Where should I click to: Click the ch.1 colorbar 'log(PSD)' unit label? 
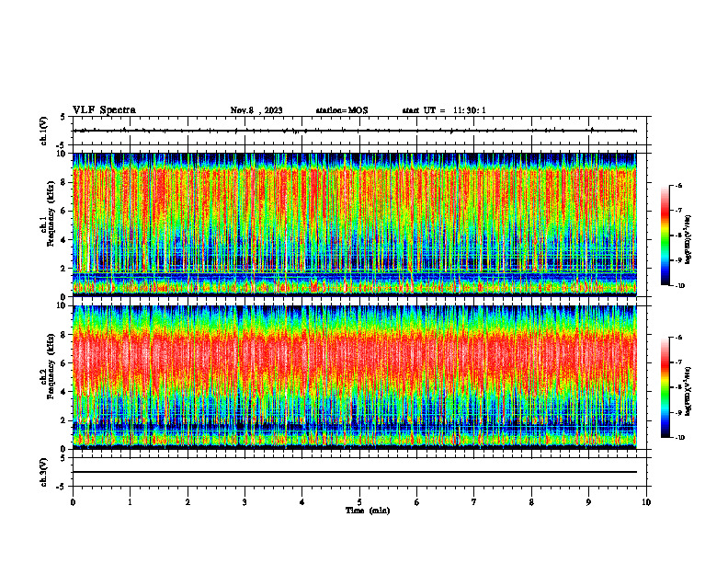pyautogui.click(x=688, y=239)
